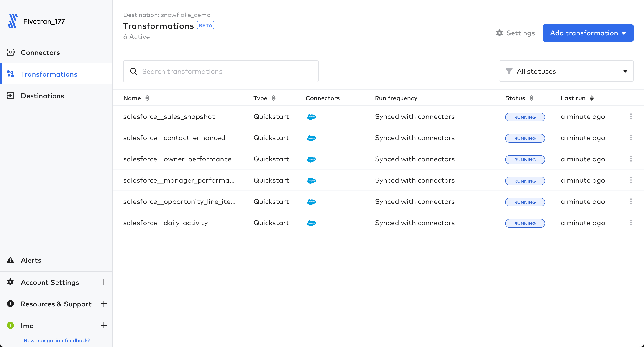Image resolution: width=644 pixels, height=347 pixels.
Task: Toggle the Account Settings expander in sidebar
Action: pos(104,282)
